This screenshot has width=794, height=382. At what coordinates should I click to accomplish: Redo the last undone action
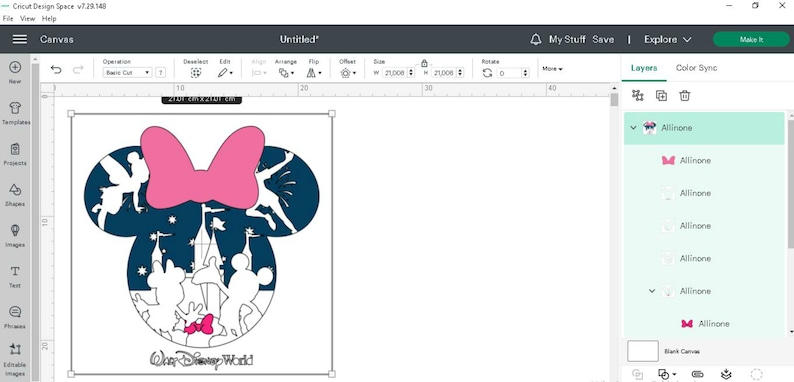pyautogui.click(x=78, y=69)
